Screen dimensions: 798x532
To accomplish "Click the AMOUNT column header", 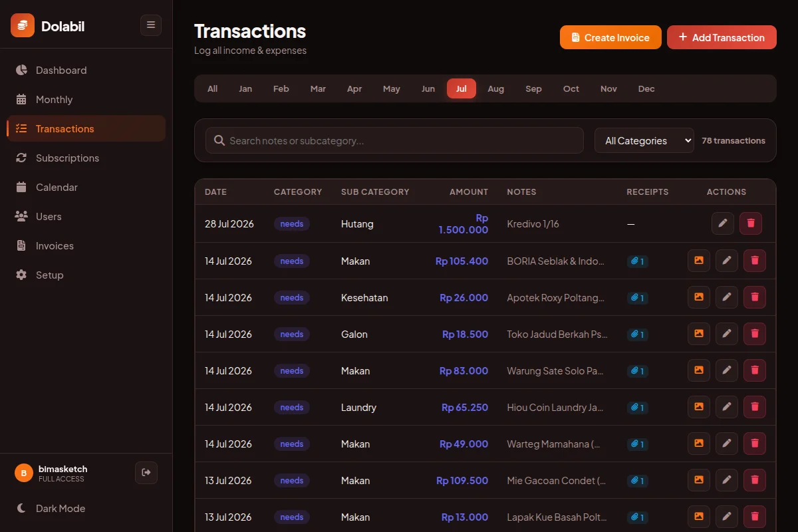I will tap(469, 192).
